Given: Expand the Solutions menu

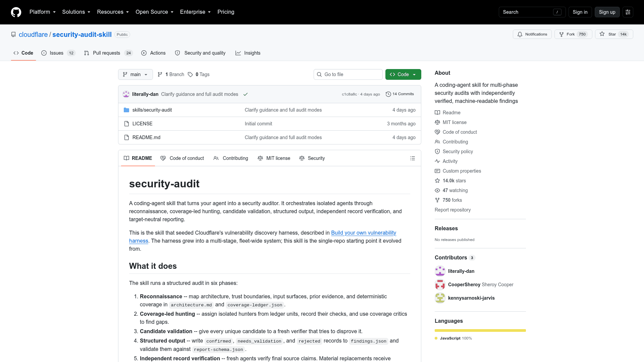Looking at the screenshot, I should 76,12.
